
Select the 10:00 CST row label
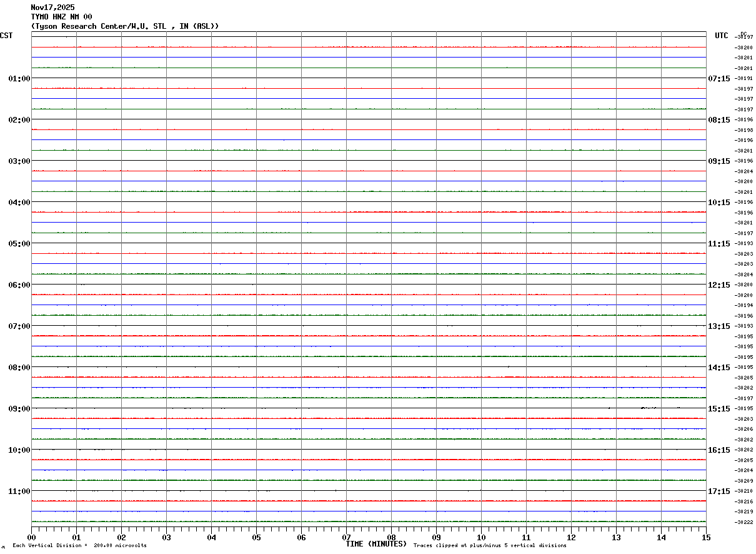[19, 450]
